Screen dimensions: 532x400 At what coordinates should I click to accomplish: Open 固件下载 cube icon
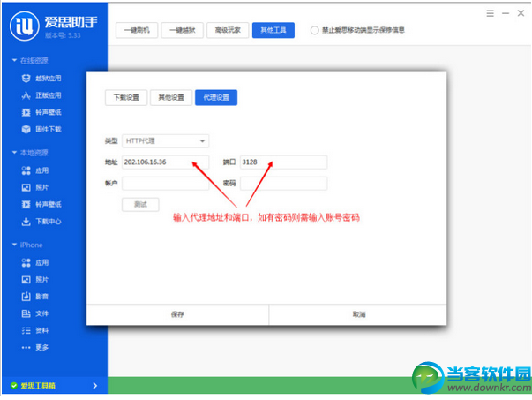26,130
